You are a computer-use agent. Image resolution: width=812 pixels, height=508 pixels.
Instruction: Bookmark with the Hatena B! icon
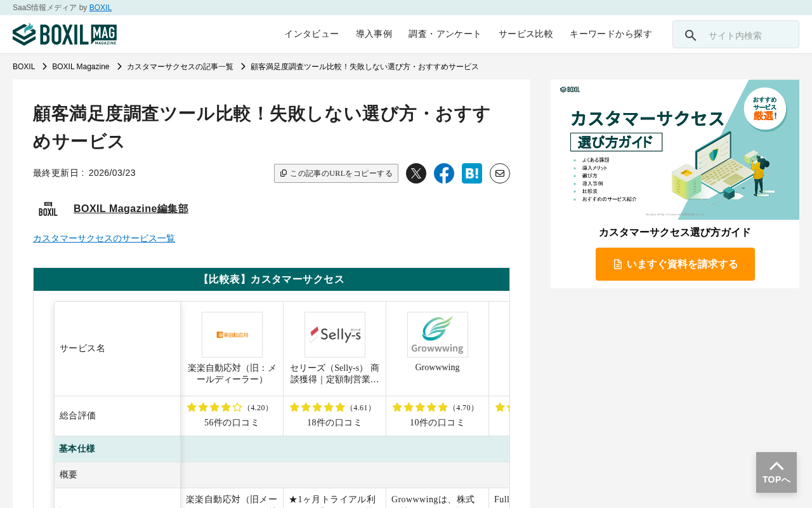click(x=472, y=173)
